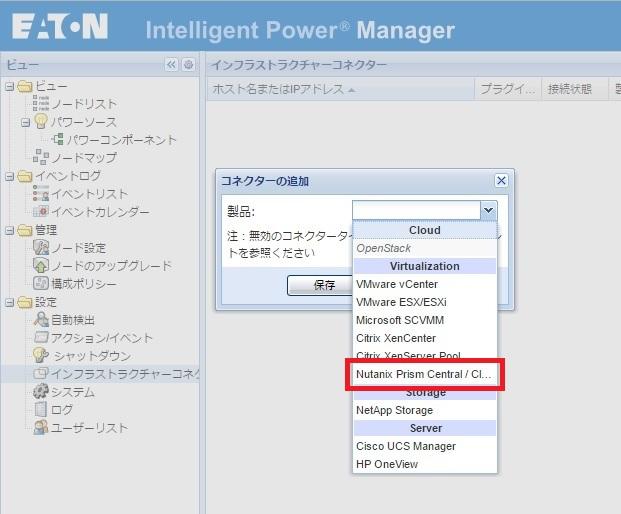The height and width of the screenshot is (514, 621).
Task: Open アクション/イベント tree item
Action: point(102,338)
